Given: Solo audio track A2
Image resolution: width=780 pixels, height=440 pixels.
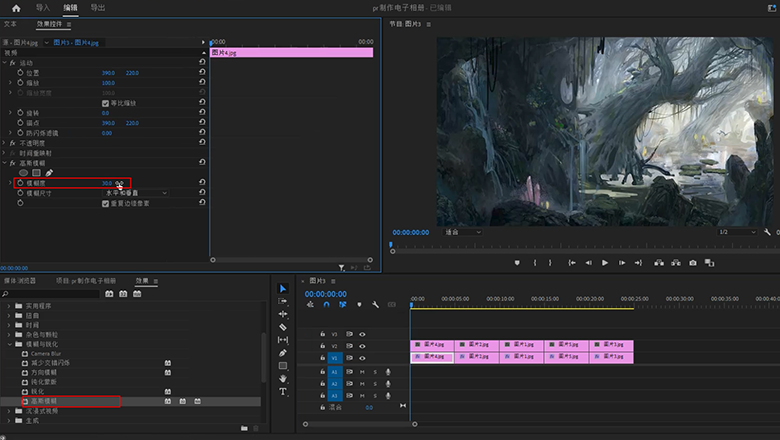Looking at the screenshot, I should 375,384.
